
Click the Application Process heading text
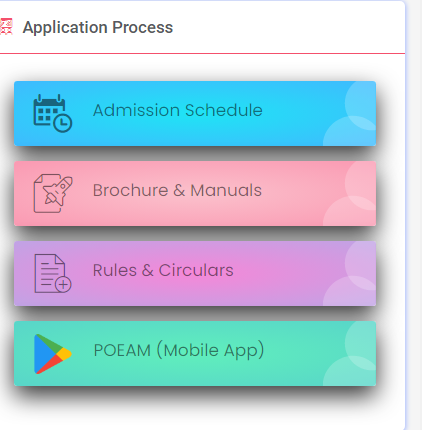tap(98, 27)
